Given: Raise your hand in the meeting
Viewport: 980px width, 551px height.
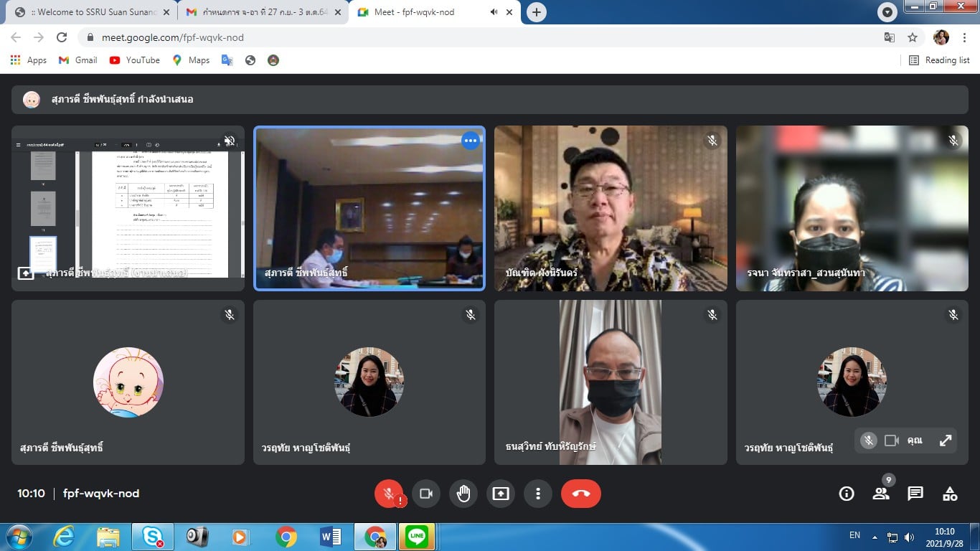Looking at the screenshot, I should coord(463,494).
